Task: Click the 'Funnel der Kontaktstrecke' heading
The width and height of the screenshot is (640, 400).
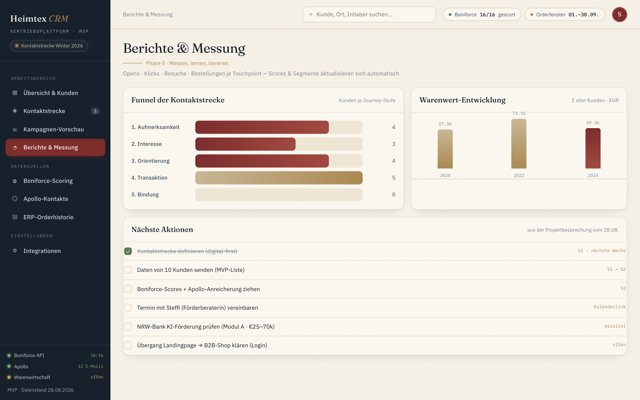Action: pyautogui.click(x=178, y=100)
